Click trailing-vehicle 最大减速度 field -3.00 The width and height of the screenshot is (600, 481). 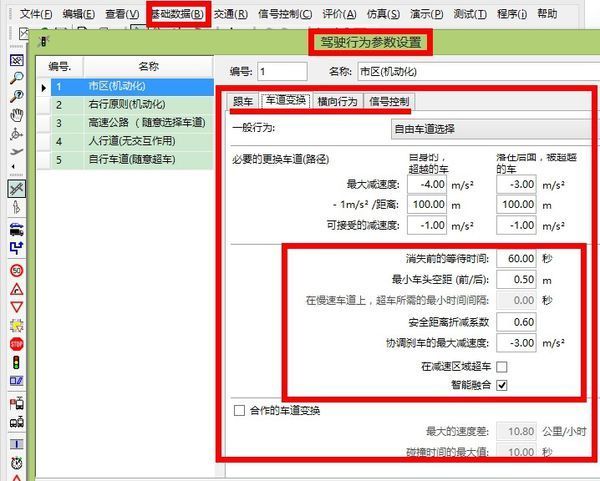click(x=517, y=184)
